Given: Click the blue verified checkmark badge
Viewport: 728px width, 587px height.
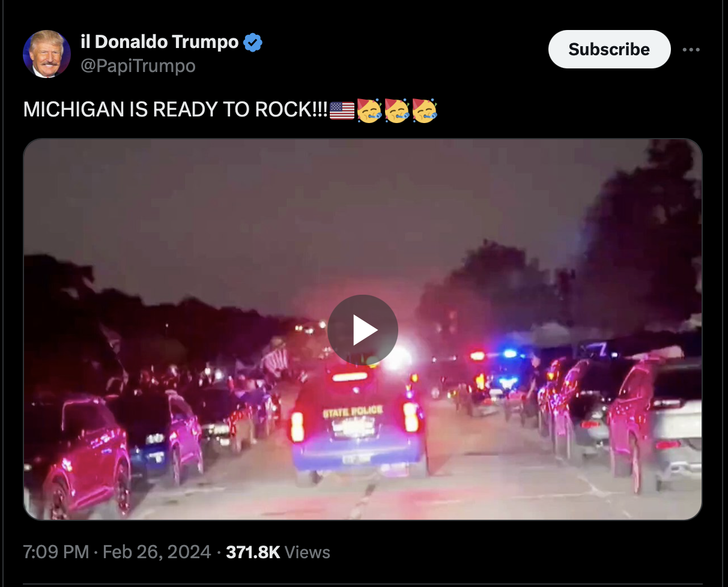Looking at the screenshot, I should [x=253, y=43].
